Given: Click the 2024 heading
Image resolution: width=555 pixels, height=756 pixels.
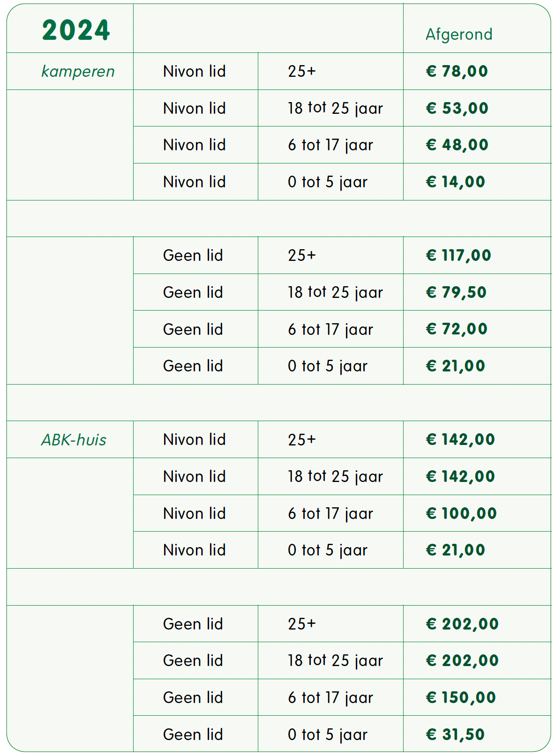Looking at the screenshot, I should coord(76,30).
